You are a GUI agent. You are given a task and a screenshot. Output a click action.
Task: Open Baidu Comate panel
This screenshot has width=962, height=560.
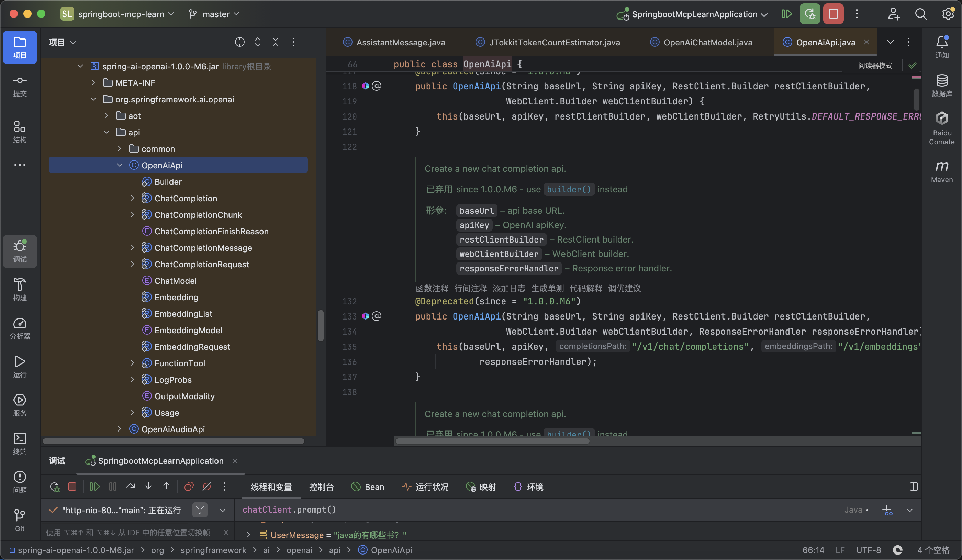[942, 128]
